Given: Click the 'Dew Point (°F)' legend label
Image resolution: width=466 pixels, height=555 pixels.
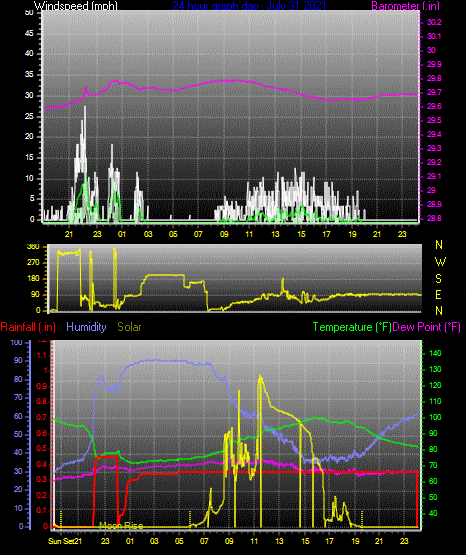Looking at the screenshot, I should pyautogui.click(x=427, y=327).
